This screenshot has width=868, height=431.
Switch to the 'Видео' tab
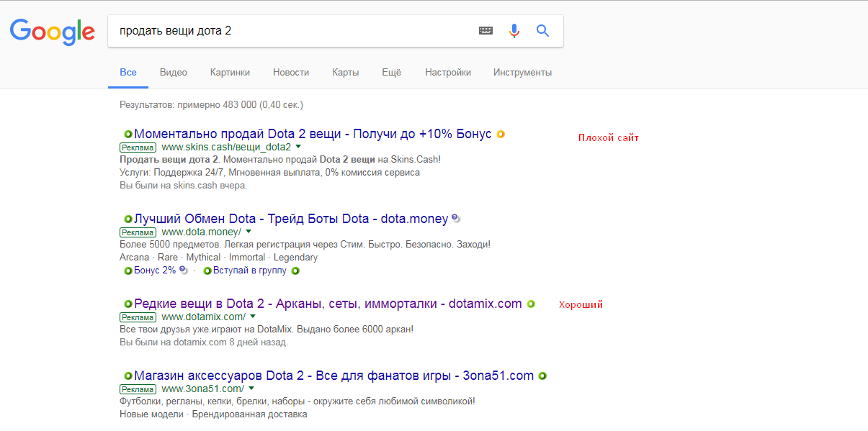(x=174, y=72)
